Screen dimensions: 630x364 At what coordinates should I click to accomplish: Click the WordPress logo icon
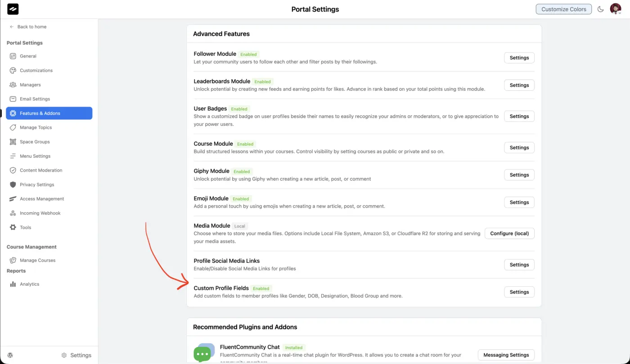[x=10, y=355]
